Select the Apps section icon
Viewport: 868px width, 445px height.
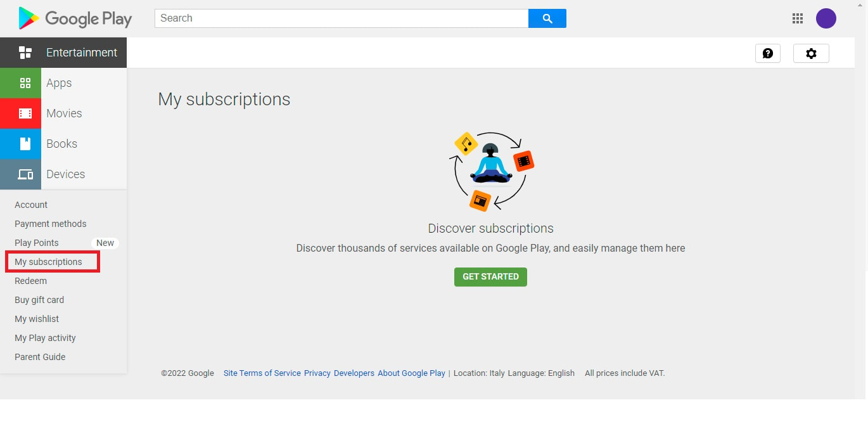click(x=25, y=83)
